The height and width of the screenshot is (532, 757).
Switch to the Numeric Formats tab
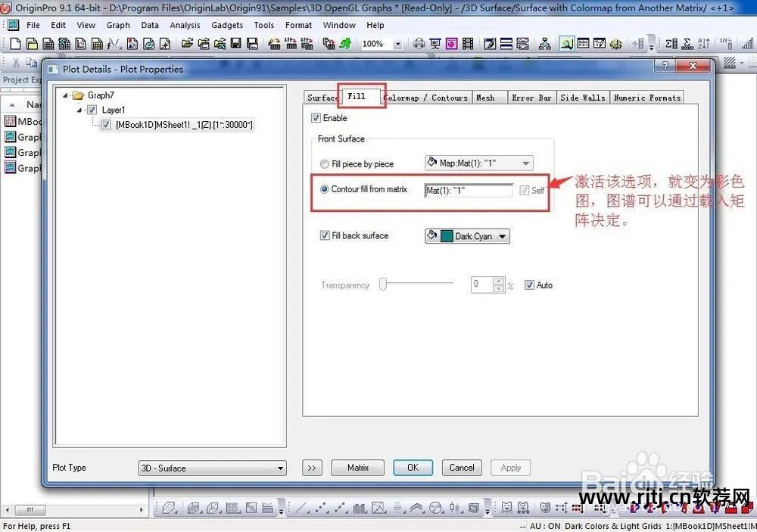(647, 98)
